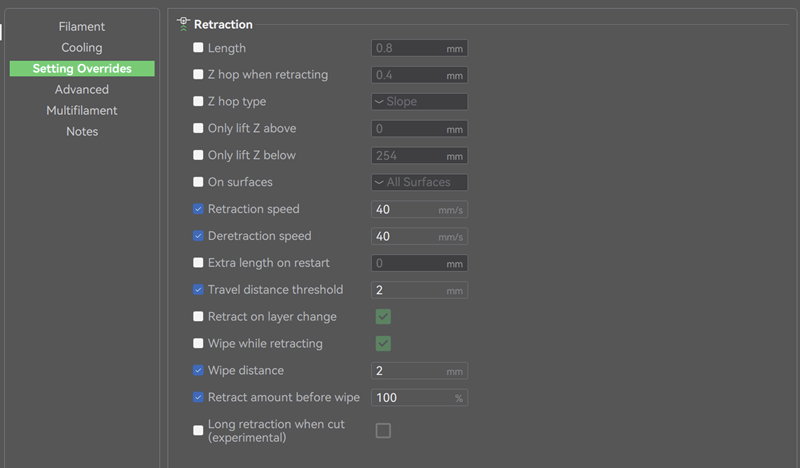Enable the Only lift Z above override
The width and height of the screenshot is (800, 468).
(x=198, y=129)
